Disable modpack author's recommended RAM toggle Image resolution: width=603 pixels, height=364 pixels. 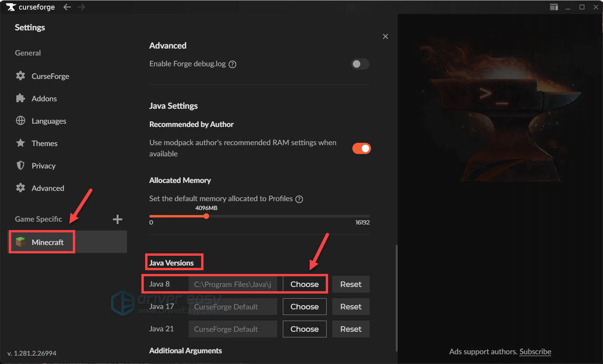pos(361,148)
